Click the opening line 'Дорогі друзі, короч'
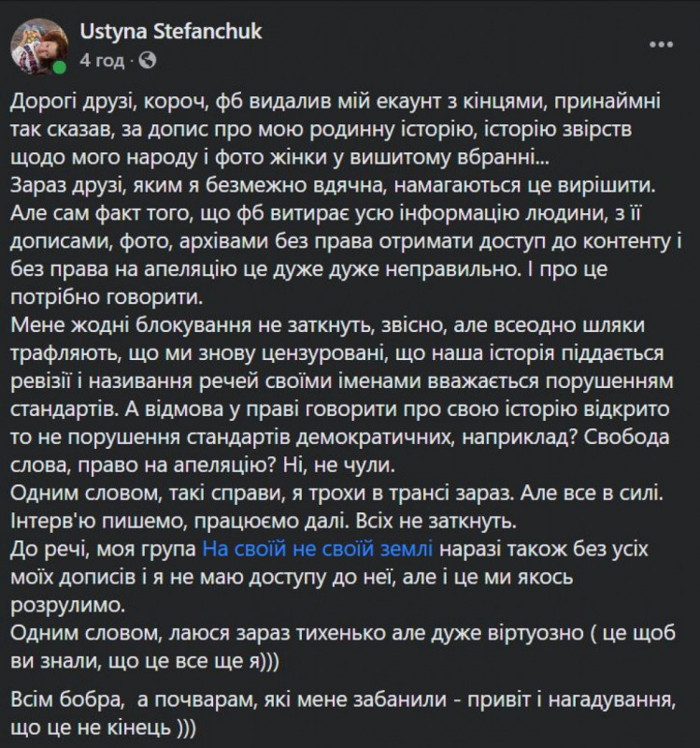This screenshot has height=748, width=700. (x=108, y=102)
